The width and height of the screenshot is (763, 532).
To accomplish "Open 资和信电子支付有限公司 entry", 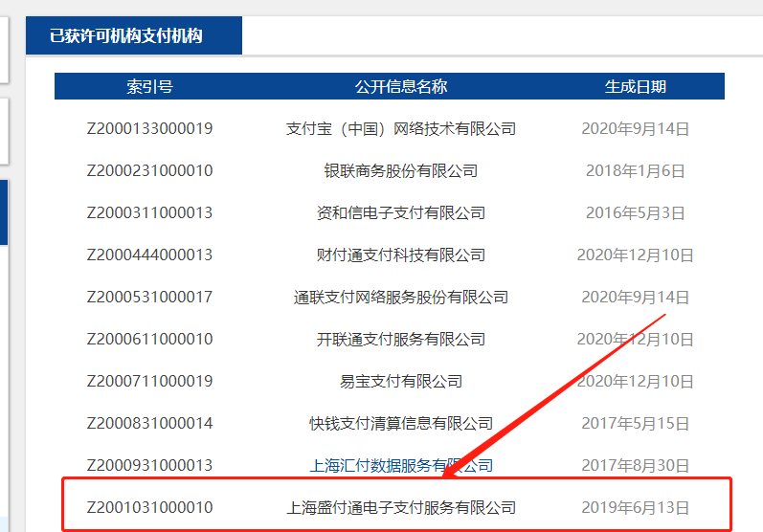I will click(x=401, y=213).
